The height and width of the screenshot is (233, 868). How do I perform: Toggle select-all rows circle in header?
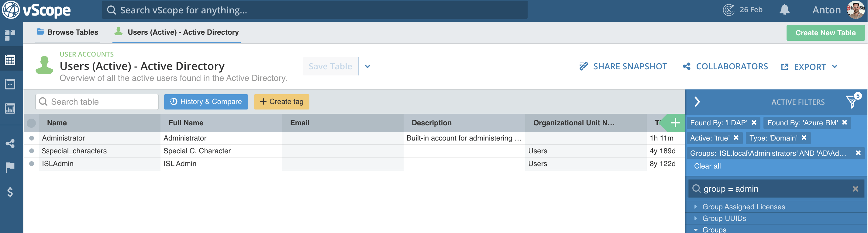coord(31,123)
